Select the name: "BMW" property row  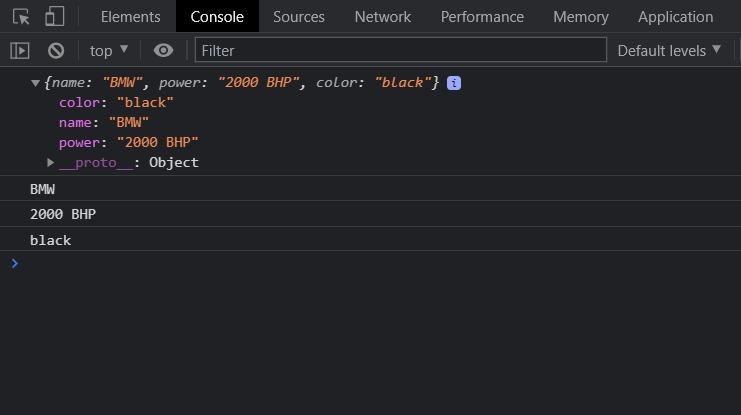coord(104,123)
